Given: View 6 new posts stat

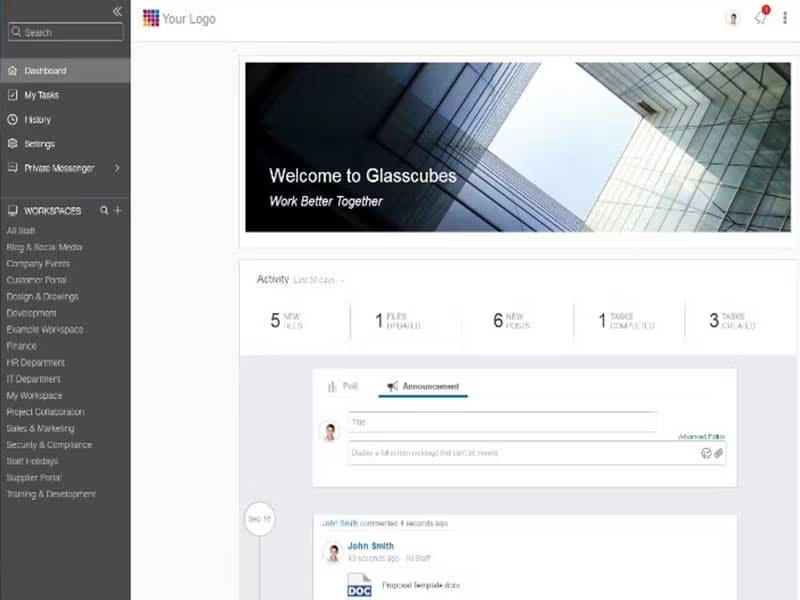Looking at the screenshot, I should tap(512, 320).
